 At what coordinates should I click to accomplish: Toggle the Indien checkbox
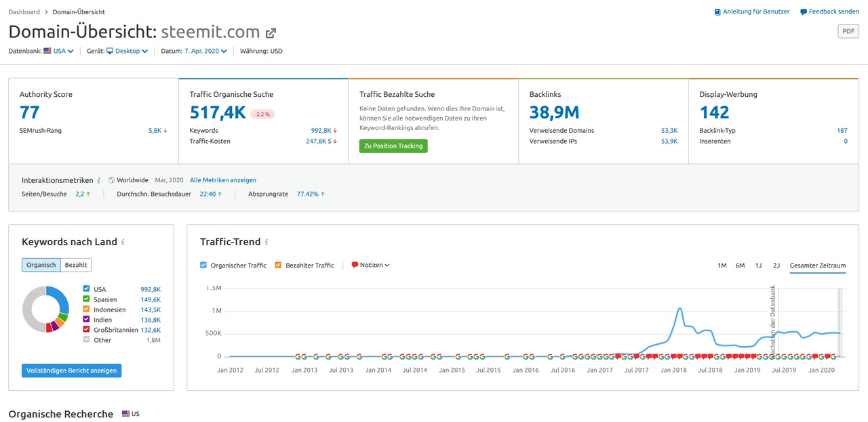[86, 320]
